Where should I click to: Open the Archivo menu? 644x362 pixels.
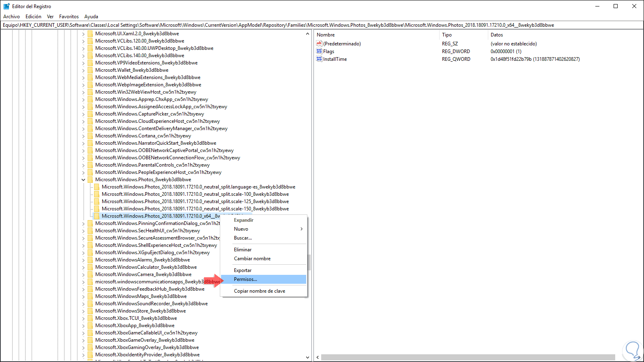click(x=11, y=17)
